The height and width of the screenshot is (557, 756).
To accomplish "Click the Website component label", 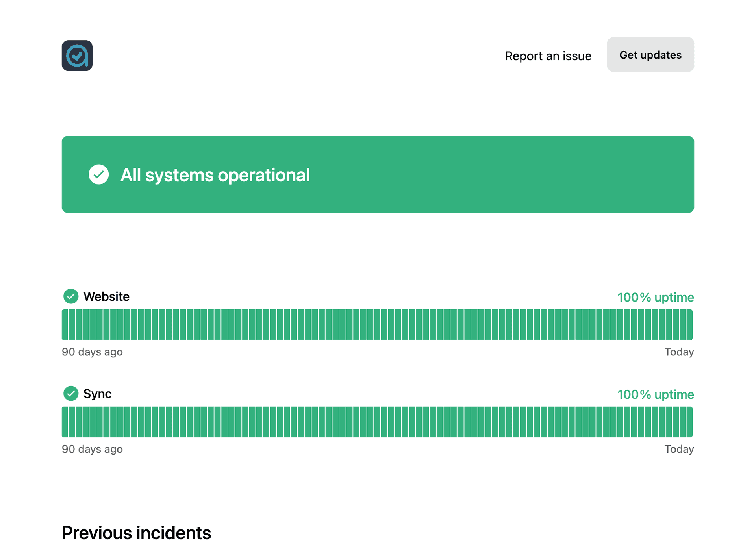I will (106, 296).
